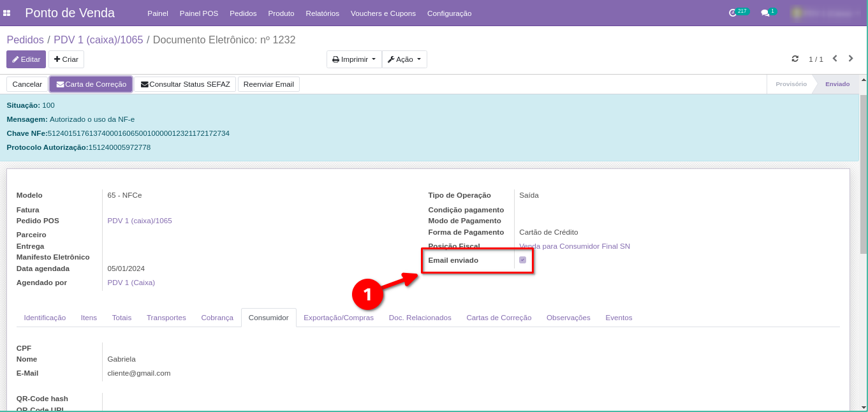Switch to the Cartas de Correção tab
868x412 pixels.
[498, 318]
